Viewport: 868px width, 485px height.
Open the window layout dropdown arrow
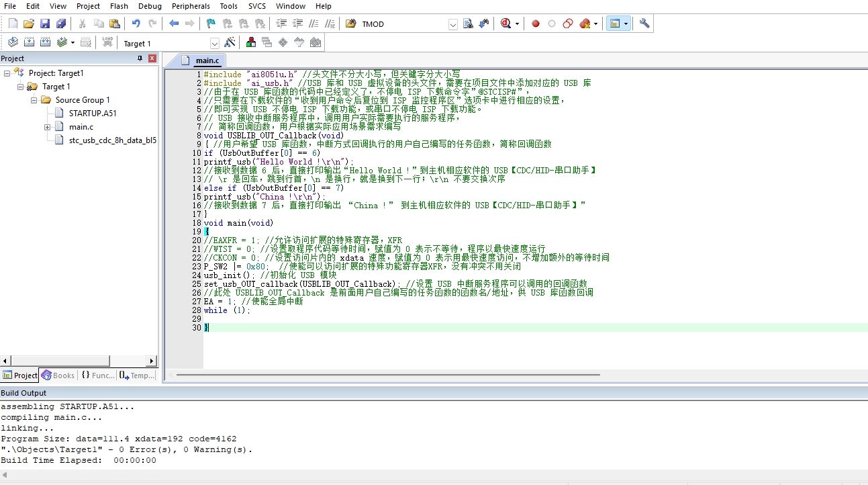[626, 24]
